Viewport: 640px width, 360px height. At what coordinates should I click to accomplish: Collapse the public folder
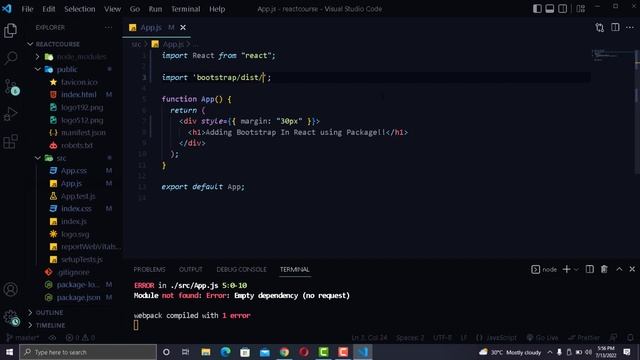pyautogui.click(x=38, y=69)
